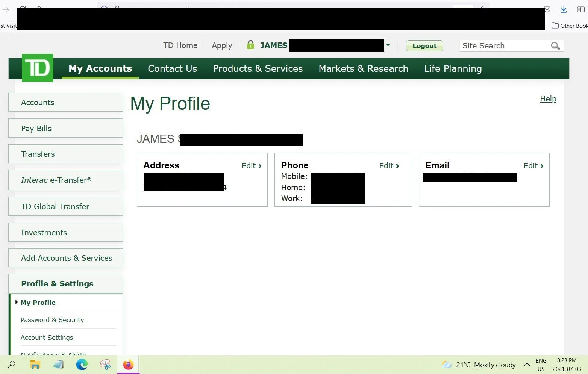
Task: Click the ENG US language indicator
Action: [x=541, y=365]
